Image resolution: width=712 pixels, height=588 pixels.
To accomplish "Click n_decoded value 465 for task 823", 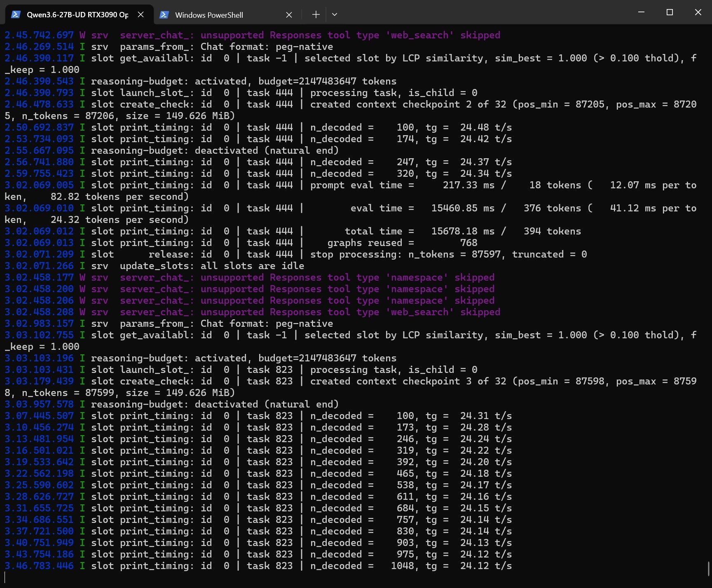I will 405,473.
